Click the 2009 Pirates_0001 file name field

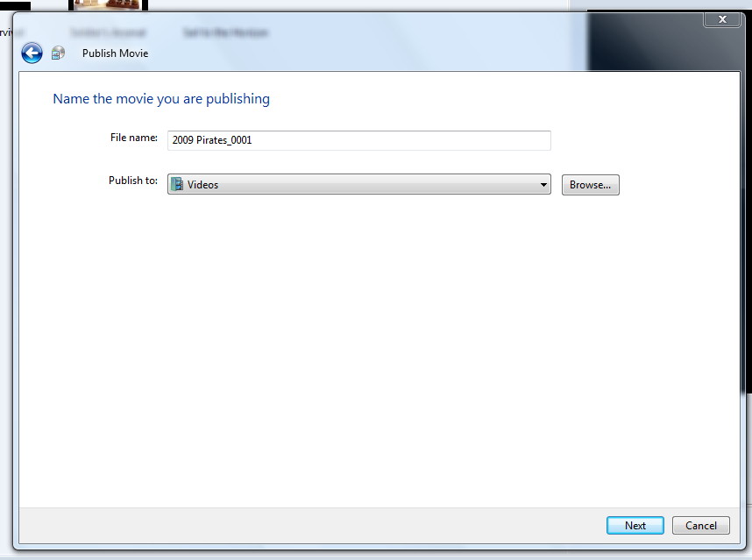tap(358, 140)
